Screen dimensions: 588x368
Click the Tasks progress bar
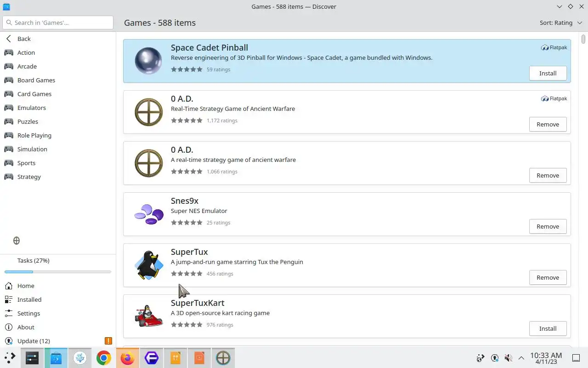click(x=58, y=272)
